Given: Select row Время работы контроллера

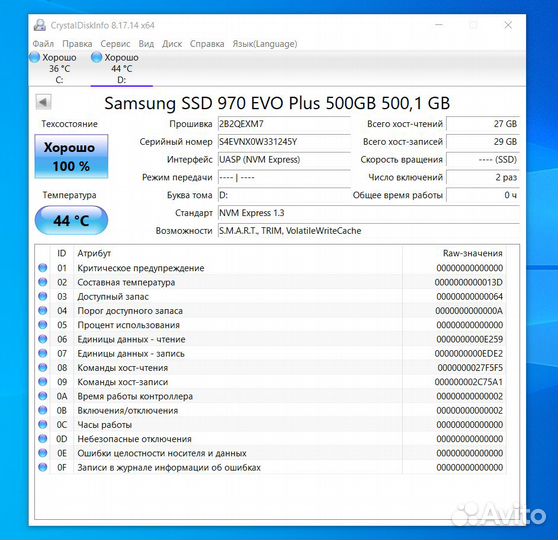Looking at the screenshot, I should point(270,396).
